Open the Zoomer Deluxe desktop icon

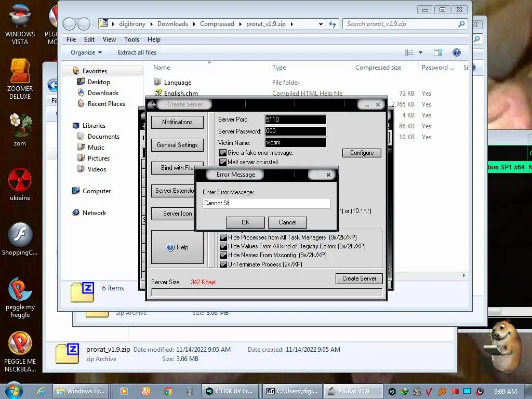coord(20,79)
